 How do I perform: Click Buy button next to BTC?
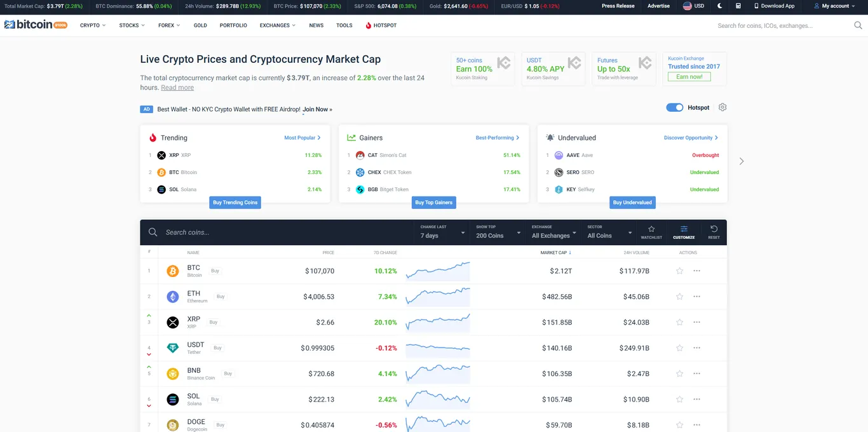(215, 271)
